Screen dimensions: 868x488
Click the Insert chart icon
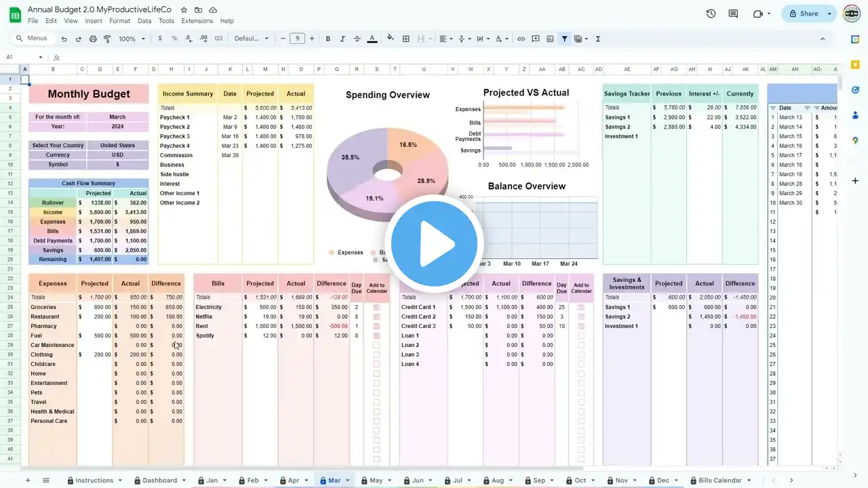pyautogui.click(x=550, y=39)
